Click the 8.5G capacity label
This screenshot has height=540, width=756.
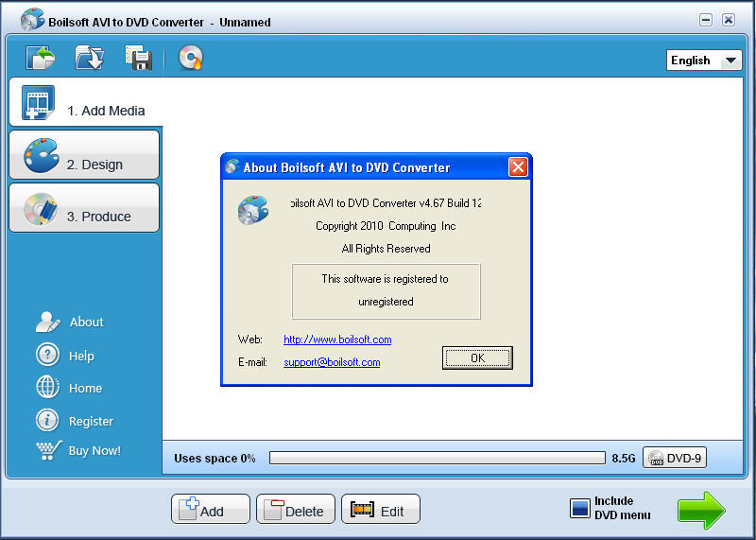[x=624, y=458]
